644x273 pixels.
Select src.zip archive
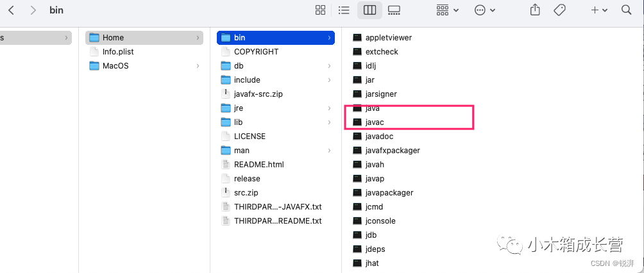pyautogui.click(x=276, y=192)
